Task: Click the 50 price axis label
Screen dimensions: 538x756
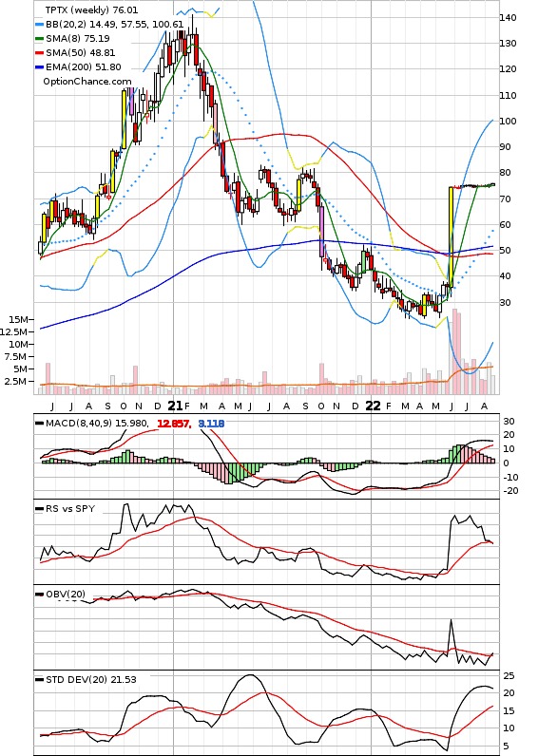Action: click(x=506, y=251)
